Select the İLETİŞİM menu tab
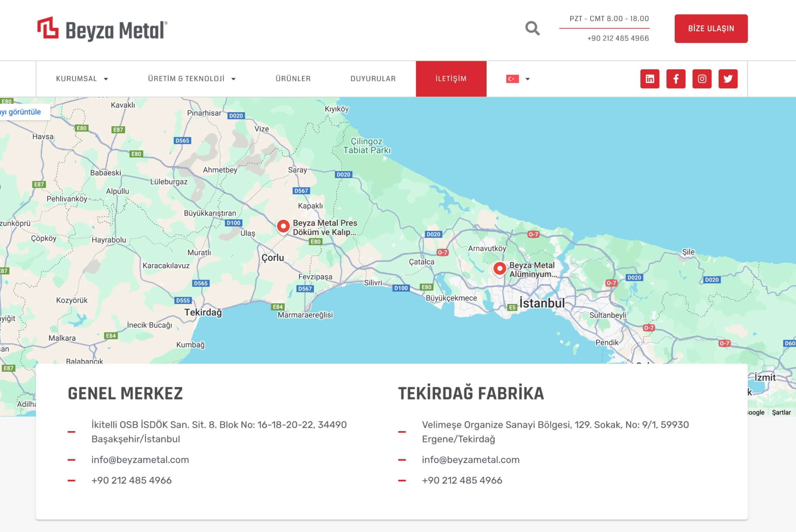This screenshot has width=796, height=532. [451, 79]
